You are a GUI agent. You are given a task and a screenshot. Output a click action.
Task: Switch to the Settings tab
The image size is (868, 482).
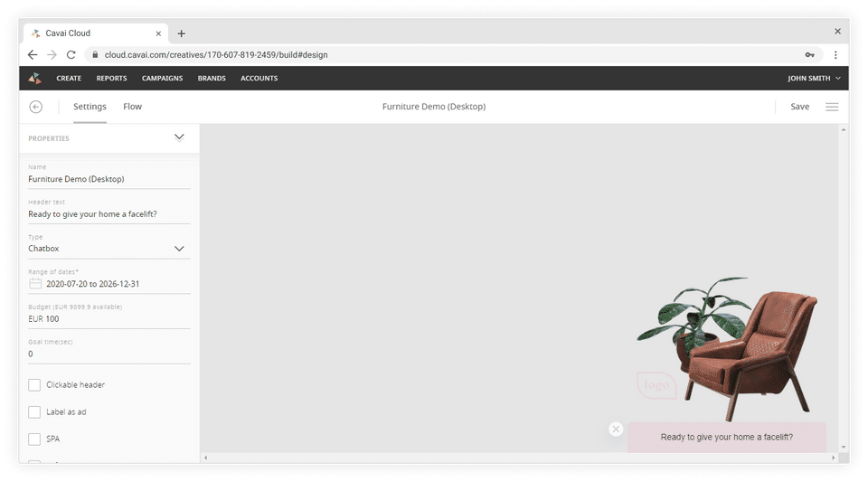pyautogui.click(x=90, y=107)
